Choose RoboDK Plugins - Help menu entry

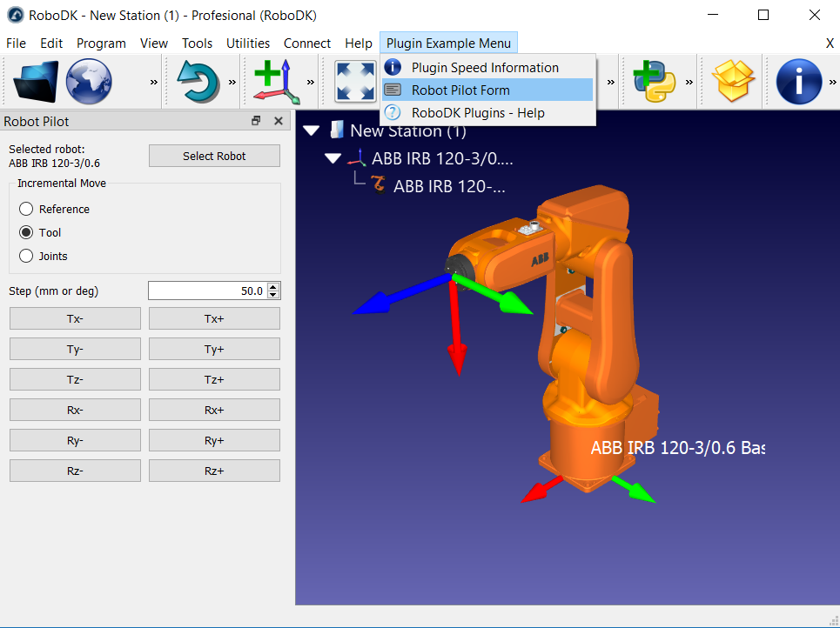click(487, 113)
